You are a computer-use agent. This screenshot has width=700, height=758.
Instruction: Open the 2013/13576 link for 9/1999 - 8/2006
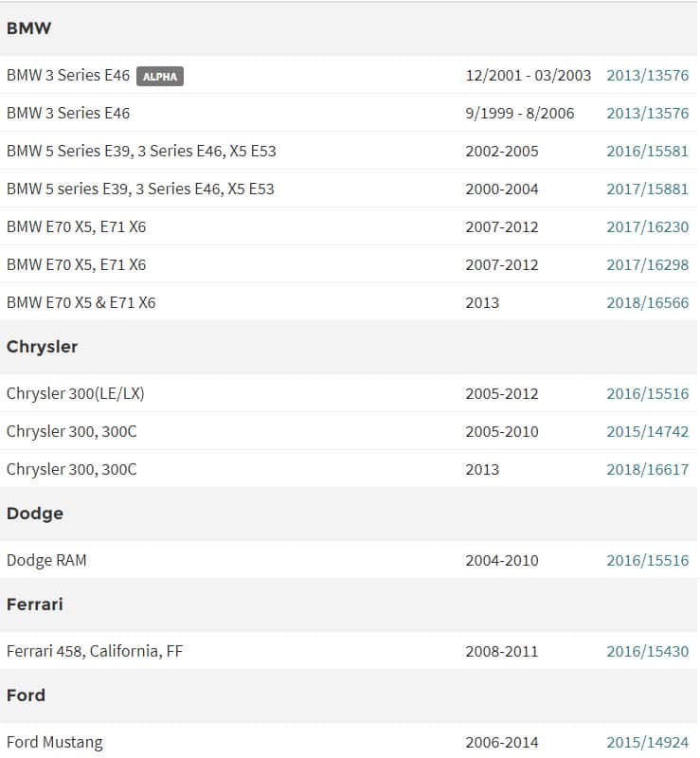coord(647,114)
